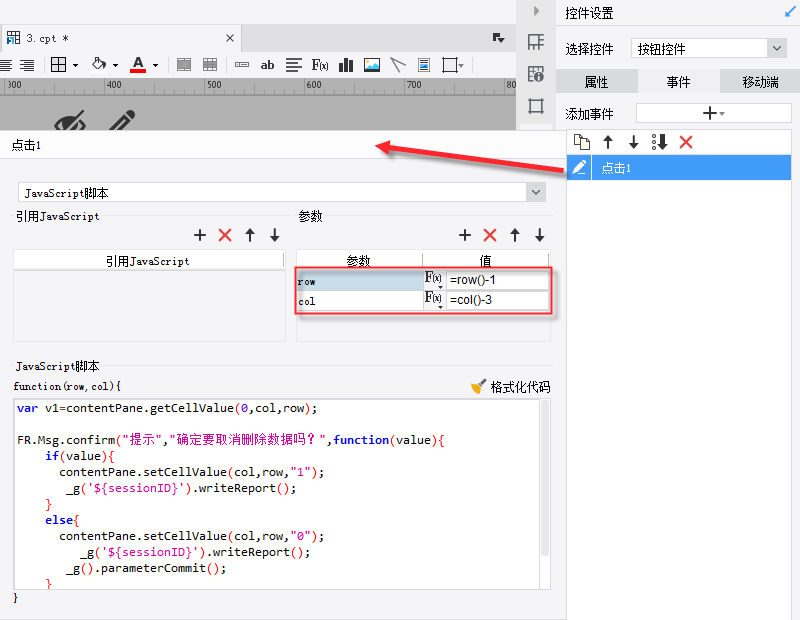Open the 添加事件 plus dropdown

coord(713,113)
